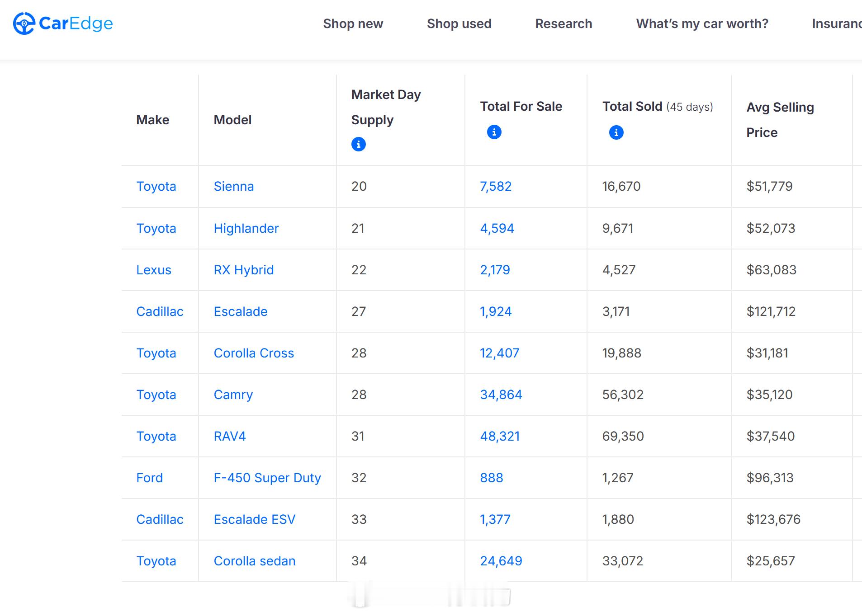Viewport: 862px width, 616px height.
Task: Open the Camry model link
Action: (x=233, y=395)
